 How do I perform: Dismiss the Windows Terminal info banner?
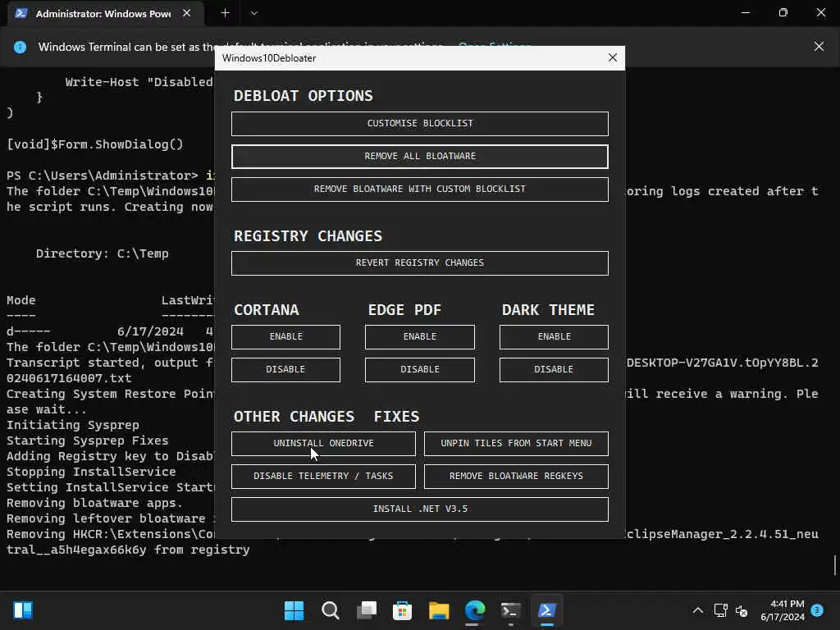pos(819,47)
